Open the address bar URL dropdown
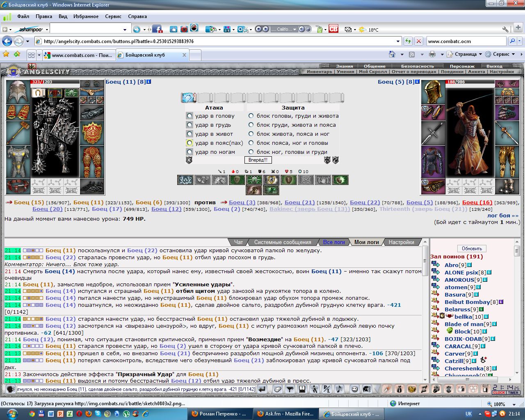The height and width of the screenshot is (420, 525). 398,41
